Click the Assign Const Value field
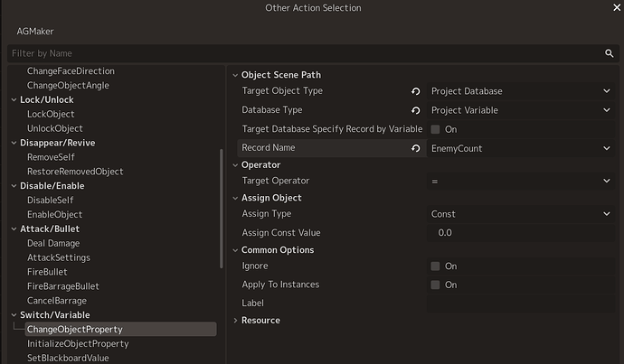624x364 pixels. click(x=521, y=232)
